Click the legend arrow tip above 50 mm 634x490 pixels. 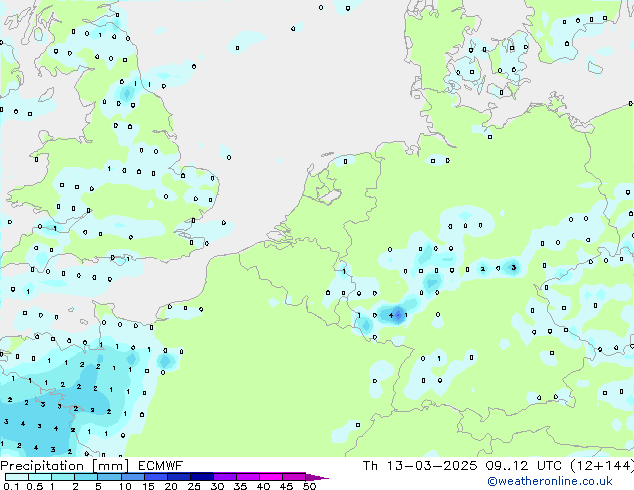click(317, 478)
